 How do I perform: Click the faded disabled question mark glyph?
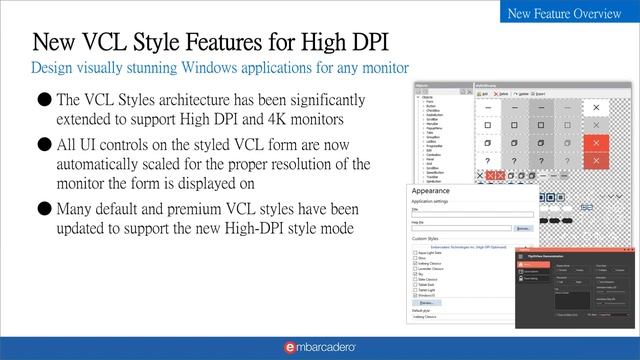(x=567, y=161)
